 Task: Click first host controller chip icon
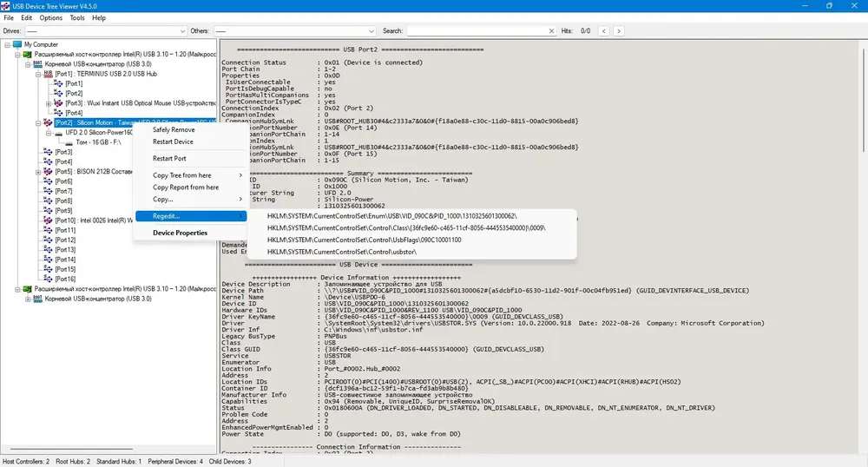(27, 54)
